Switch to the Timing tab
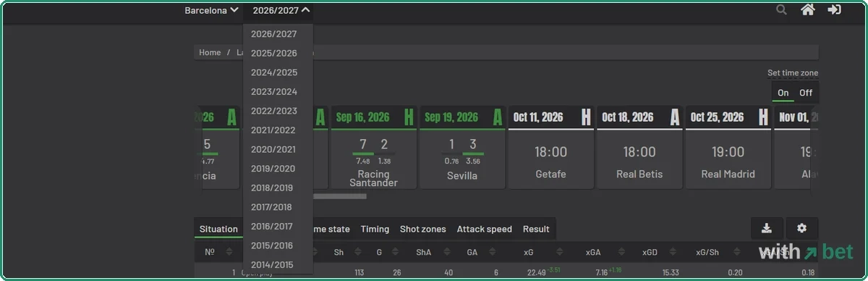Image resolution: width=868 pixels, height=281 pixels. [x=375, y=229]
